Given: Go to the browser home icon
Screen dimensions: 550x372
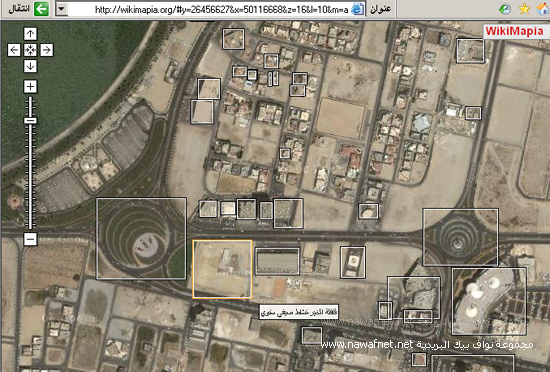Looking at the screenshot, I should tap(543, 9).
